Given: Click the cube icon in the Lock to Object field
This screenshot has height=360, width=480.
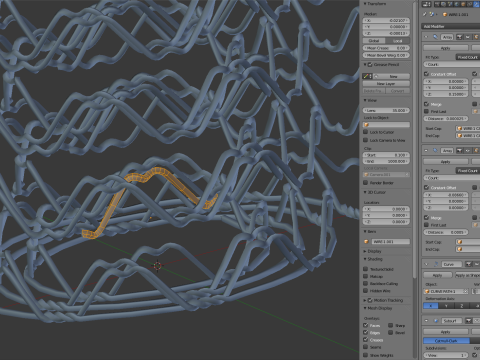Looking at the screenshot, I should click(x=366, y=125).
